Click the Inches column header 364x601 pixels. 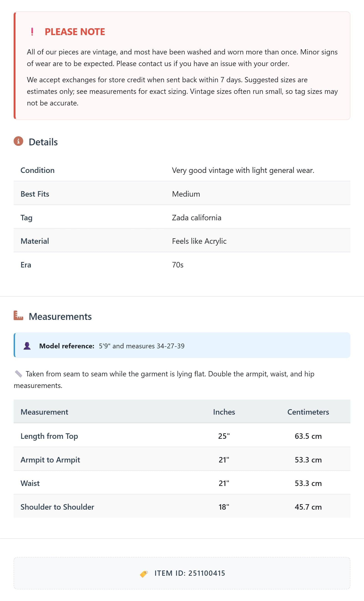coord(224,412)
